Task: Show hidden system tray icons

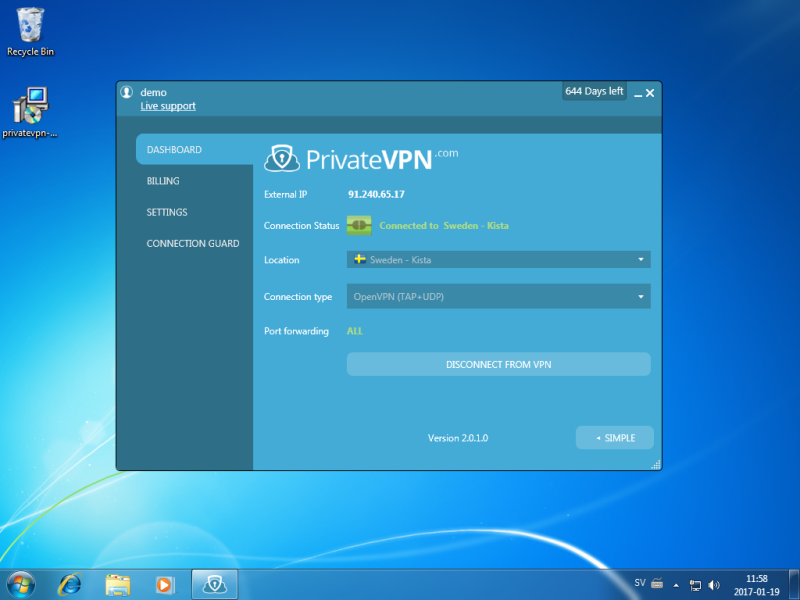Action: [676, 584]
